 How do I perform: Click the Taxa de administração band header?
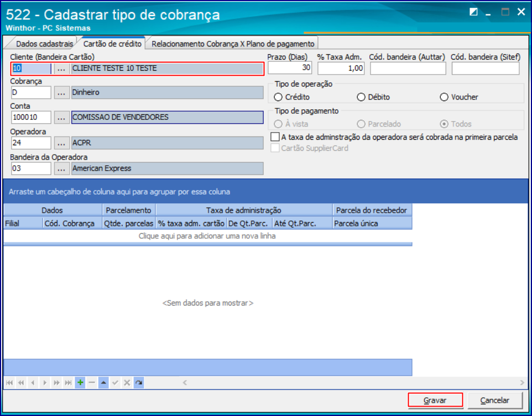point(244,210)
